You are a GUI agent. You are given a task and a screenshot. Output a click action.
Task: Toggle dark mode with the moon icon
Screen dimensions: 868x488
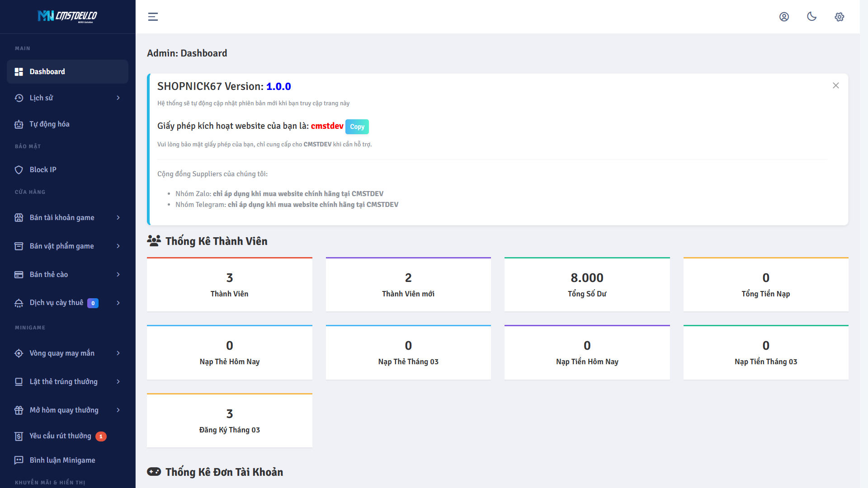tap(811, 17)
